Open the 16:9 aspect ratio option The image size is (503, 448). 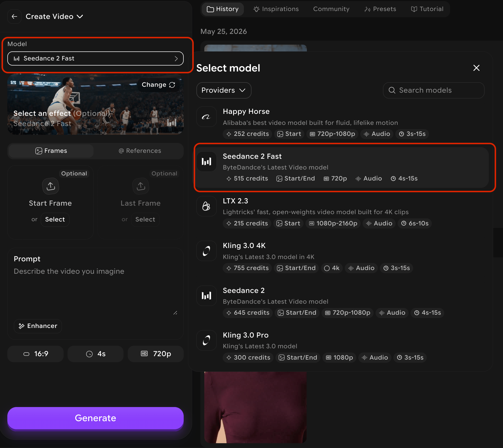(36, 354)
